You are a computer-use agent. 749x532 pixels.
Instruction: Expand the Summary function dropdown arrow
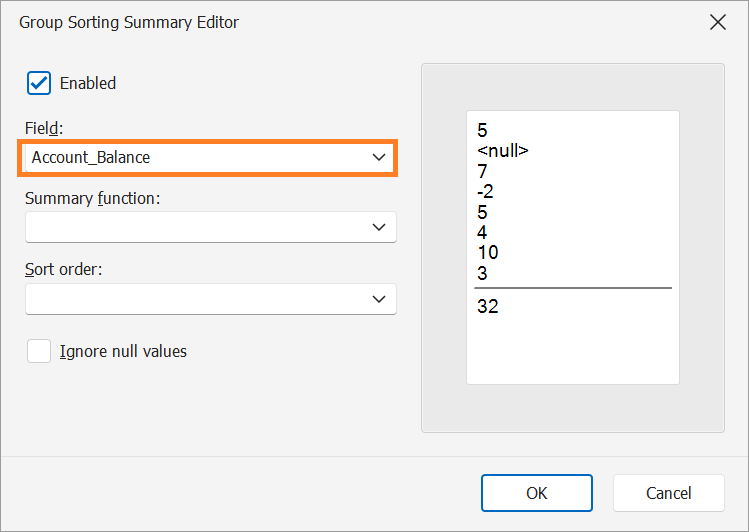(x=379, y=227)
